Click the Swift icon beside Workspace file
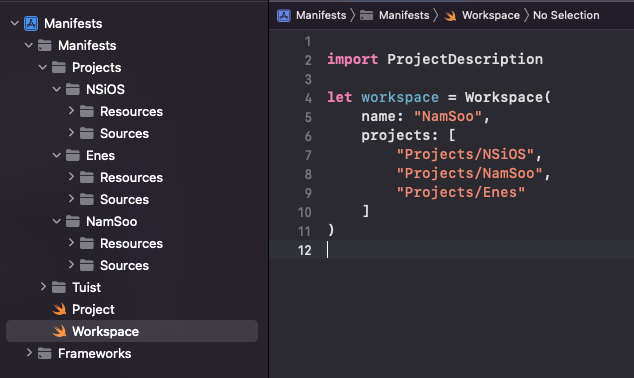Screen dimensions: 634x378 pyautogui.click(x=59, y=331)
